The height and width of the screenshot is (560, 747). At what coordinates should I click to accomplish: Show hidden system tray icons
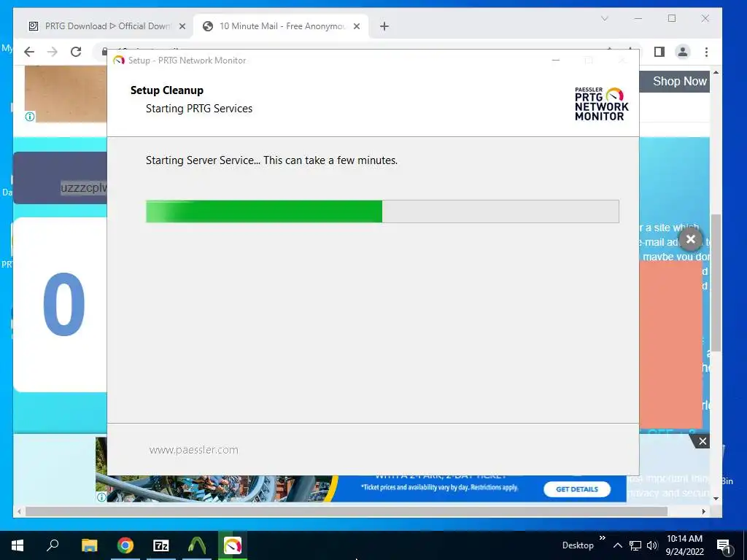pos(617,545)
